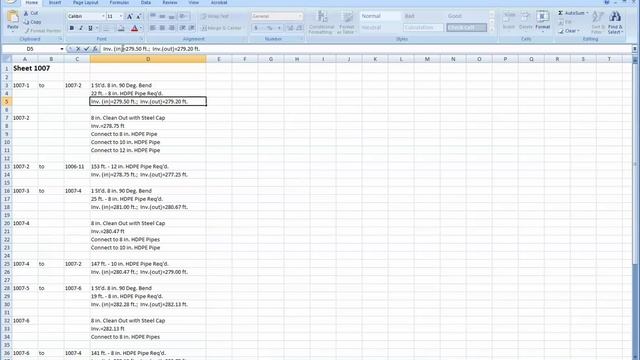Click the Cut scissors icon
640x360 pixels.
click(26, 13)
